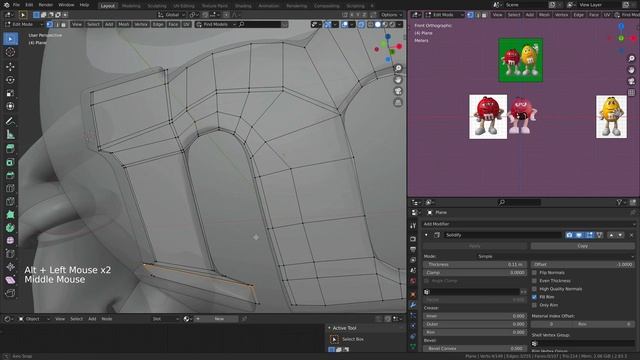Select the Loop Cut tool
Viewport: 640px width, 360px height.
[10, 188]
